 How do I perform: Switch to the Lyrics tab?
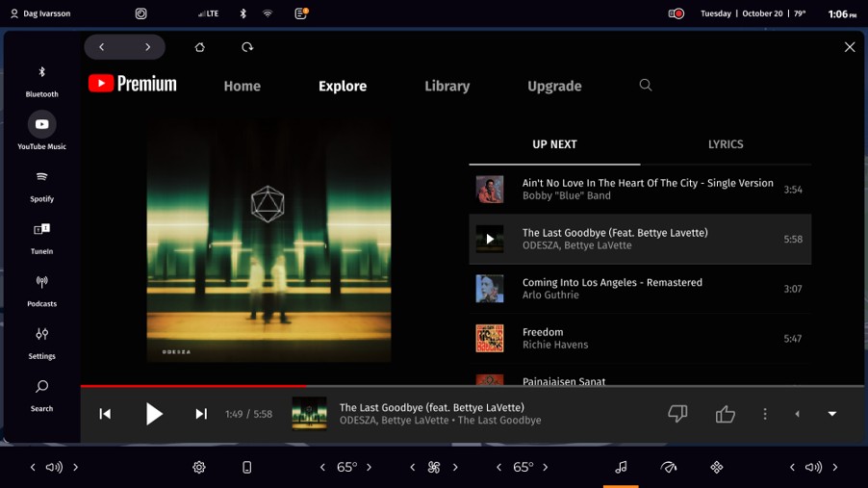pyautogui.click(x=725, y=144)
